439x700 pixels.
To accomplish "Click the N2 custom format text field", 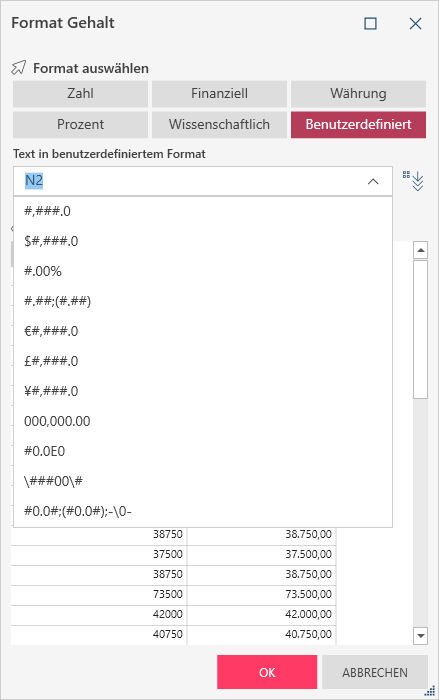I will pyautogui.click(x=190, y=181).
